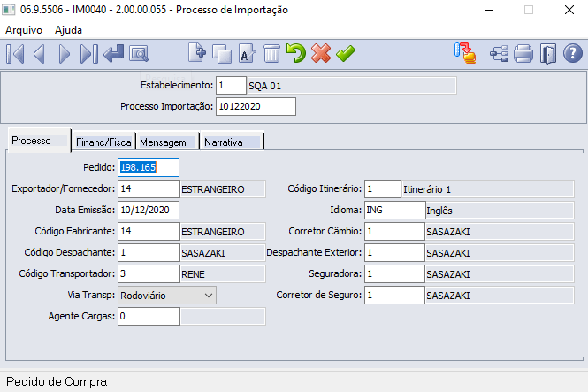Click the 'Go to' return arrow icon
588x392 pixels.
[x=114, y=53]
